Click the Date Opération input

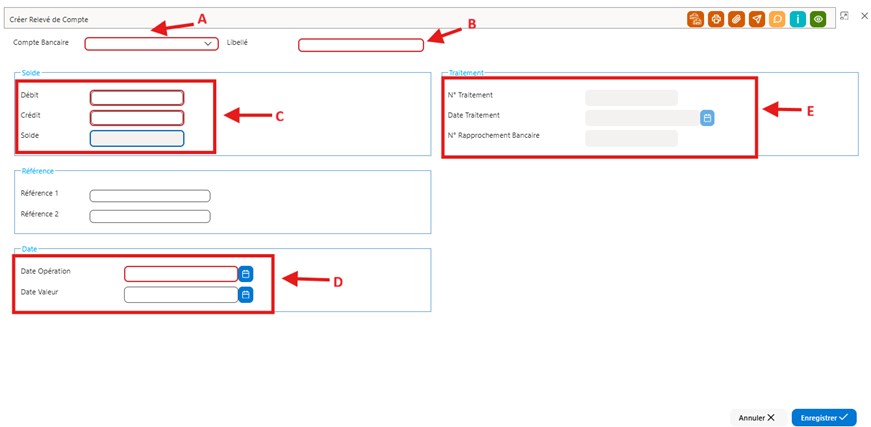pyautogui.click(x=181, y=274)
